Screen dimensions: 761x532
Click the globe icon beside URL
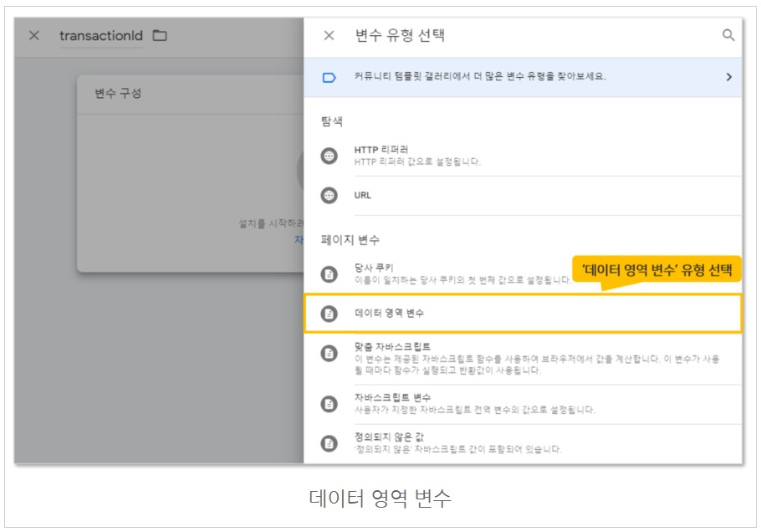[329, 195]
